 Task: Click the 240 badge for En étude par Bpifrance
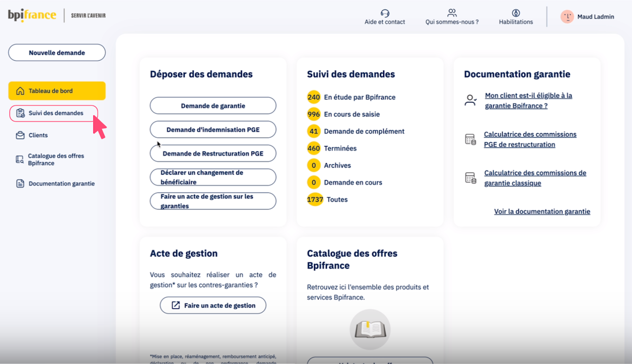(314, 97)
